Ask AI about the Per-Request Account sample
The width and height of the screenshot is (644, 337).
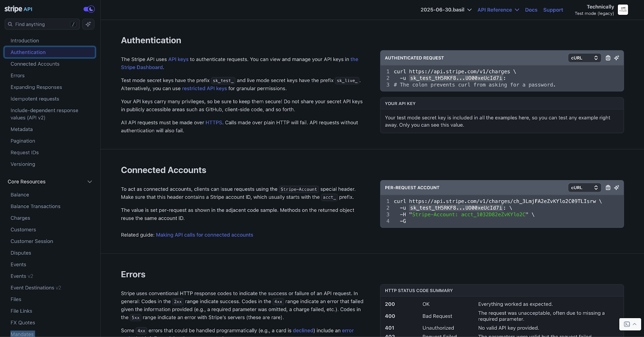coord(617,188)
